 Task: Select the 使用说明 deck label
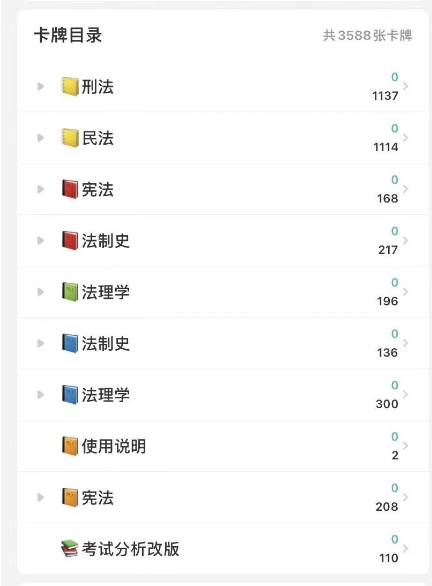click(114, 446)
